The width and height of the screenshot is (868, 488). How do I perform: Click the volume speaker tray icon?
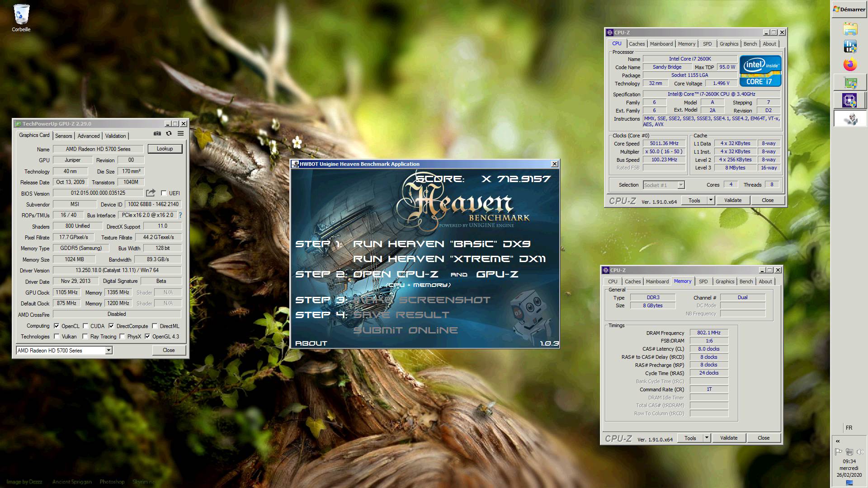(860, 451)
